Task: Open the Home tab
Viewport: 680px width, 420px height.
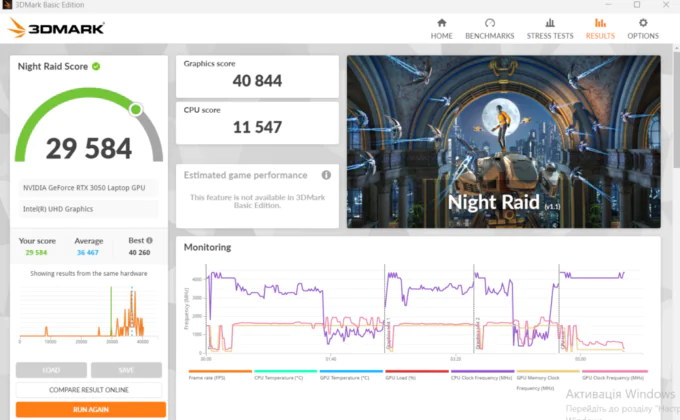Action: (441, 29)
